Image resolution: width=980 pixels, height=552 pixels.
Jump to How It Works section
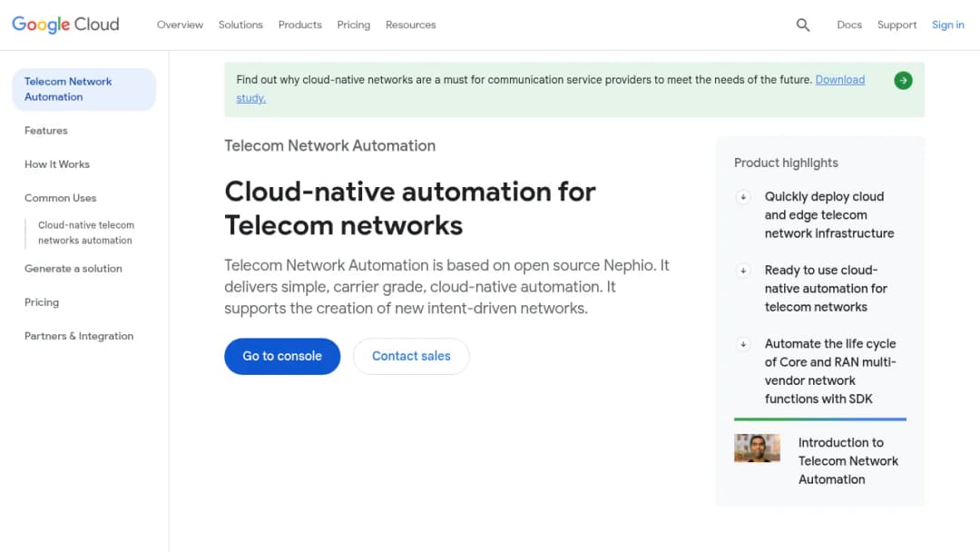coord(57,164)
